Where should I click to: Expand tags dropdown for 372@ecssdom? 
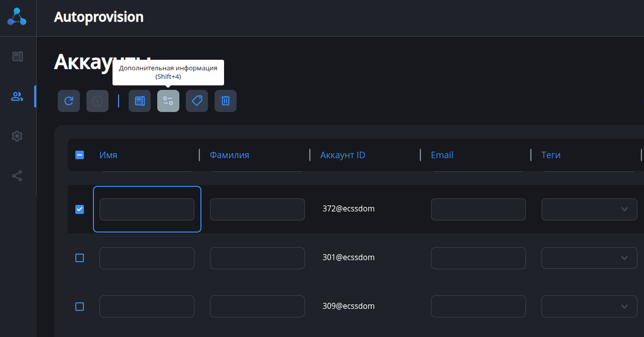(x=624, y=209)
